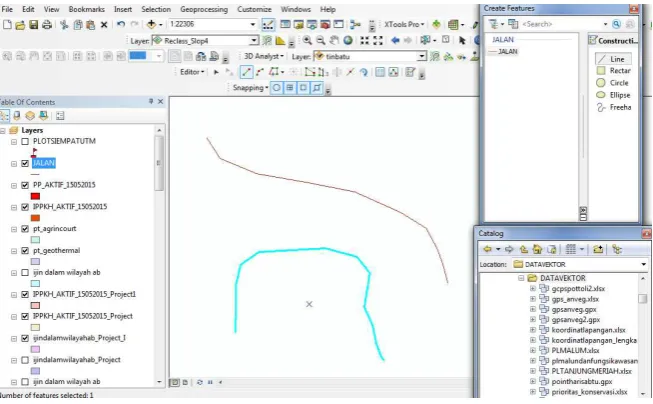653x404 pixels.
Task: Click the Go Back to Previous Extent arrow
Action: [x=395, y=40]
